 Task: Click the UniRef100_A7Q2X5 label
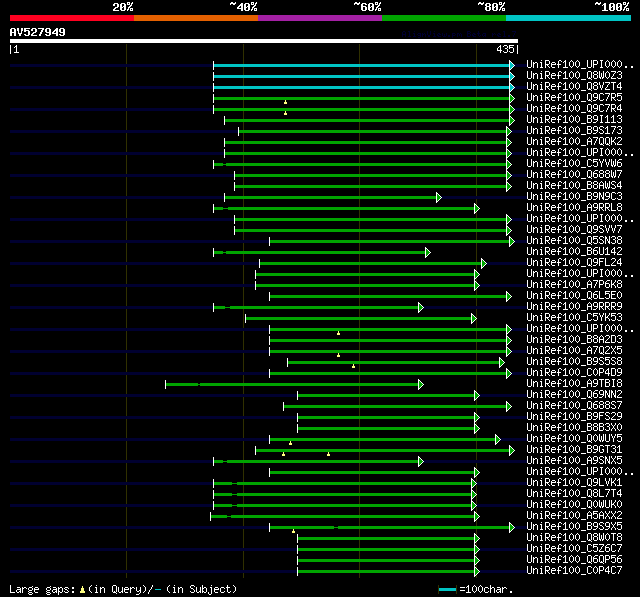pyautogui.click(x=574, y=351)
